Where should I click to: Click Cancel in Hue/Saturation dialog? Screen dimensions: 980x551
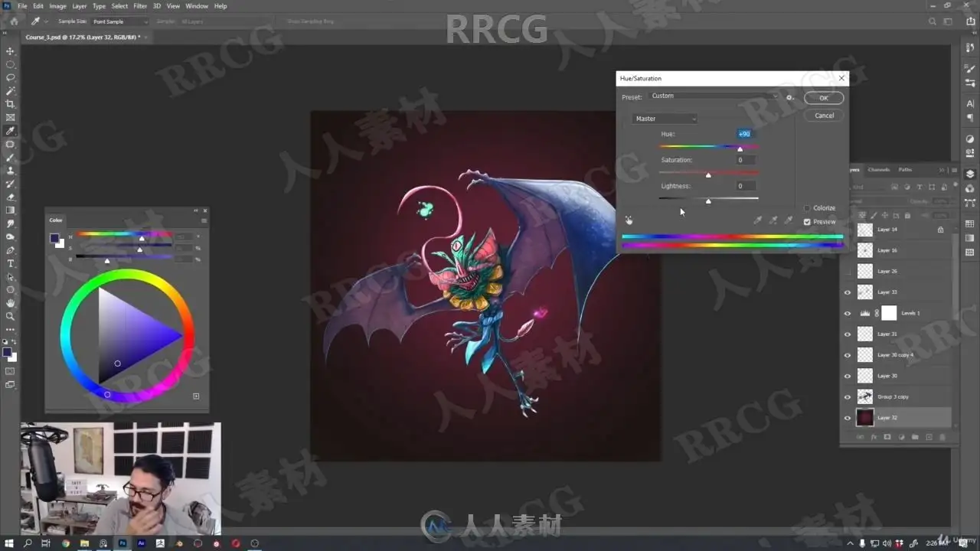pos(824,116)
